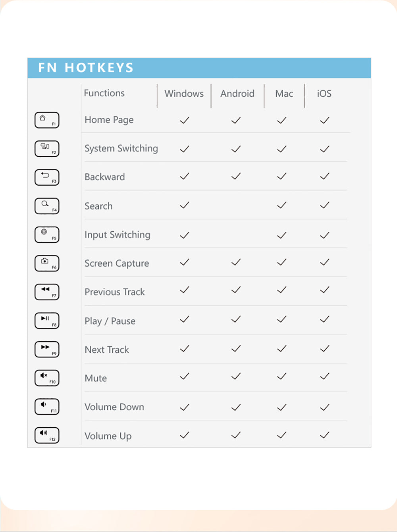The width and height of the screenshot is (397, 532).
Task: Click the F12 Volume Up key icon
Action: [x=47, y=435]
